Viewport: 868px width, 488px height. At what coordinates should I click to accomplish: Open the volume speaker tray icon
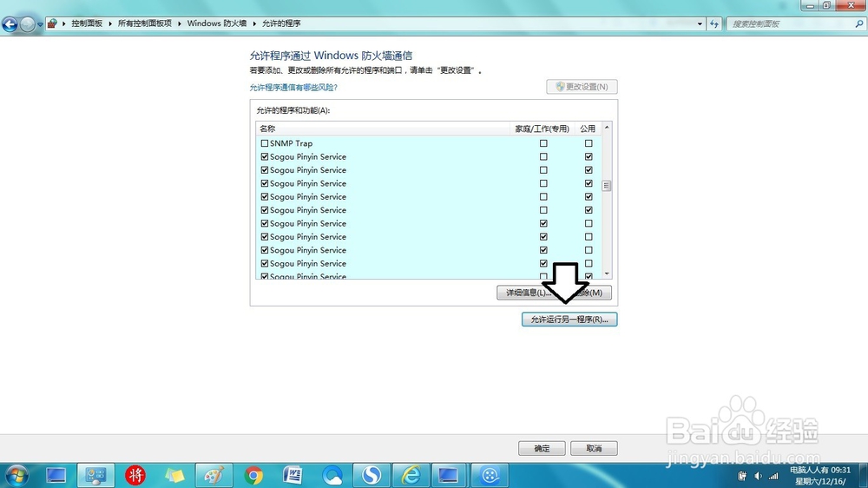[x=758, y=476]
